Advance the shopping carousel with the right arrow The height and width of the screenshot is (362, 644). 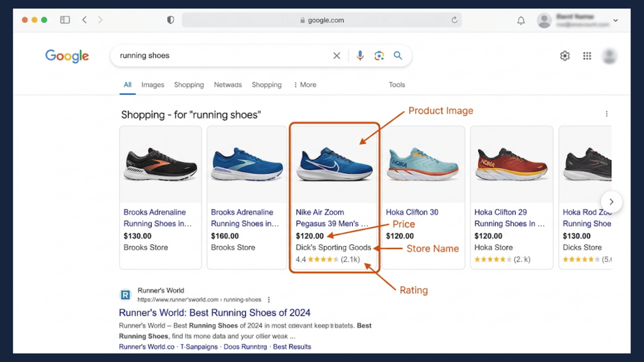pyautogui.click(x=611, y=202)
